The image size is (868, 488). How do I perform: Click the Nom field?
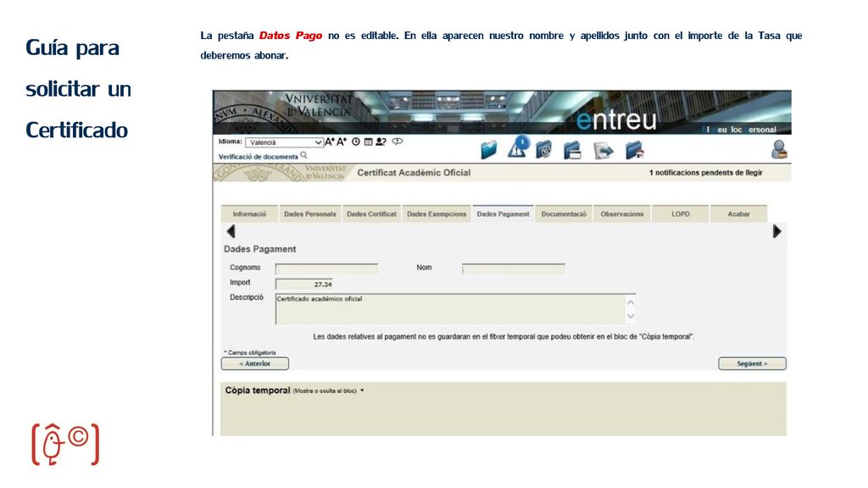click(x=513, y=269)
